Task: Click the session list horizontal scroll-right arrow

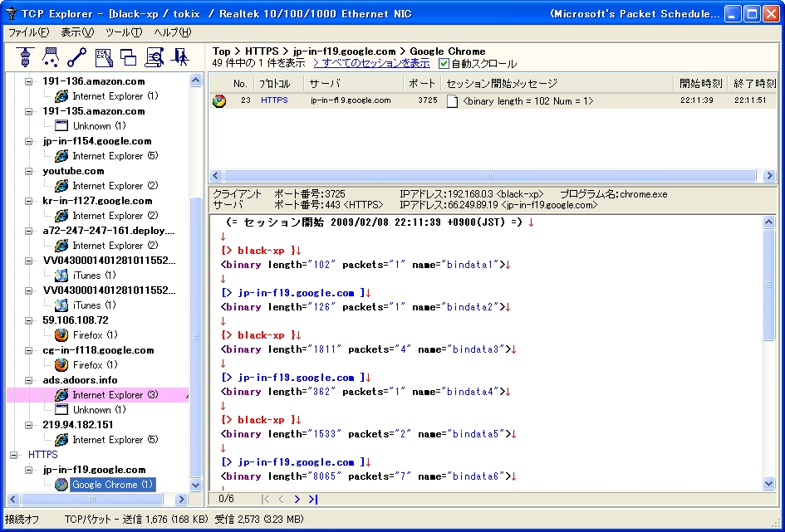Action: [x=769, y=175]
